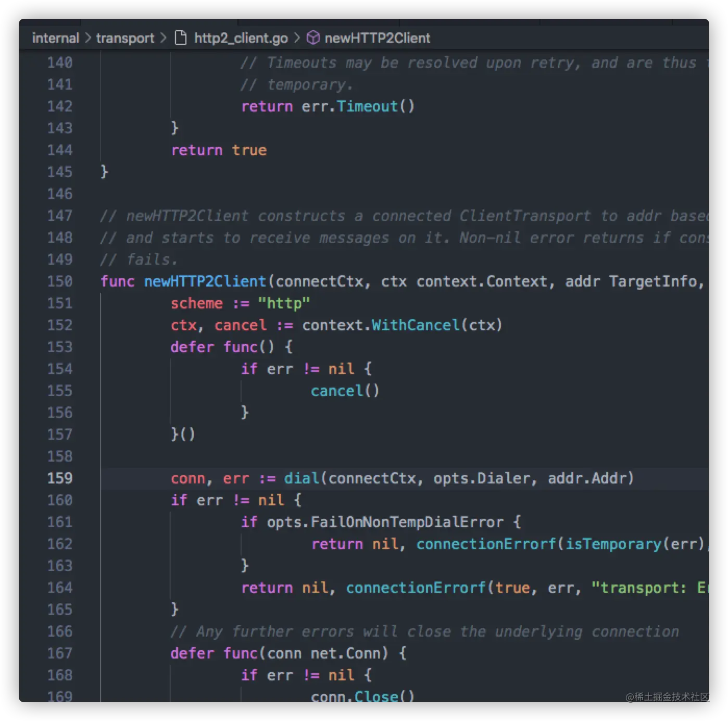Click comment 'Any further errors will close'

[323, 631]
